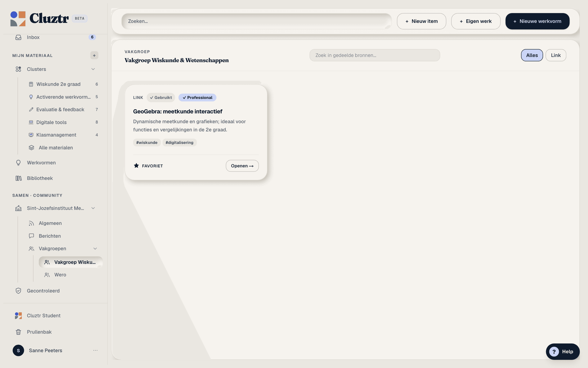Screen dimensions: 588x368
Task: Click the #digitalisering tag
Action: [x=179, y=143]
